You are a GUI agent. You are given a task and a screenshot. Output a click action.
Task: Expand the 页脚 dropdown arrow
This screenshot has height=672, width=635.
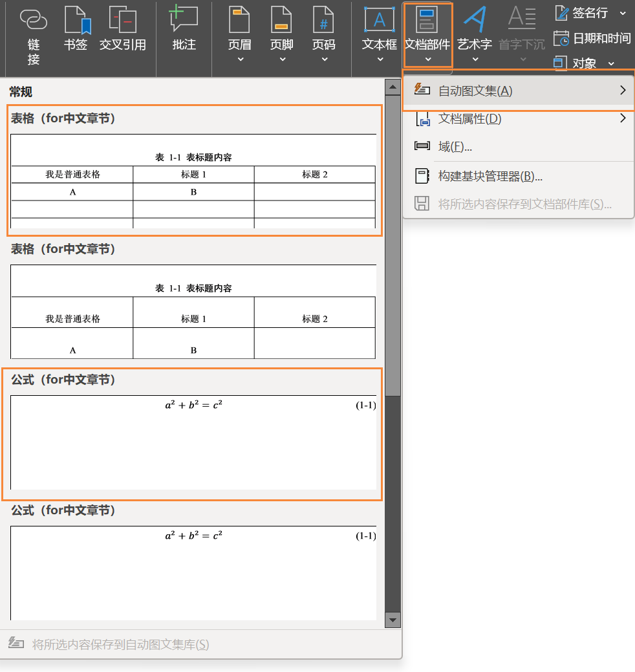[283, 59]
